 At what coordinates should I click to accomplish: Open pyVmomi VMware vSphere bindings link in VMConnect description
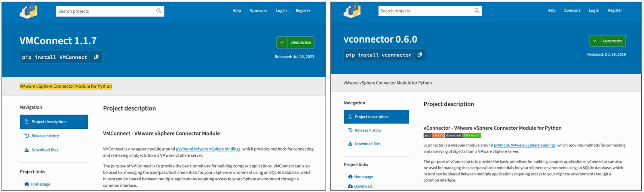(208, 149)
